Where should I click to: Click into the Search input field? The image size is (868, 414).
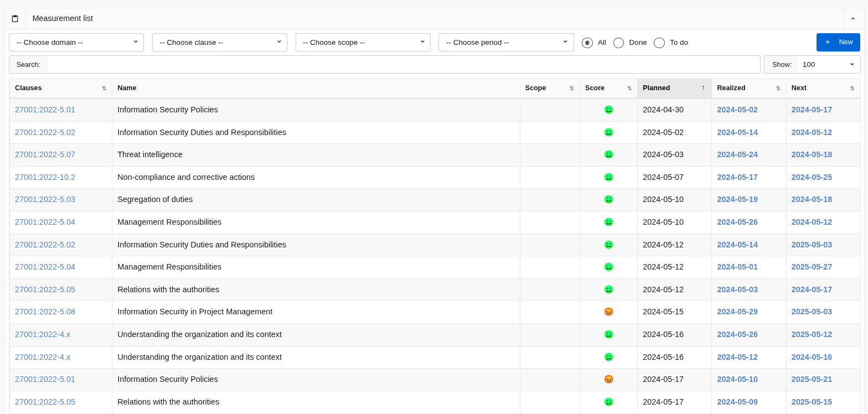(x=404, y=65)
